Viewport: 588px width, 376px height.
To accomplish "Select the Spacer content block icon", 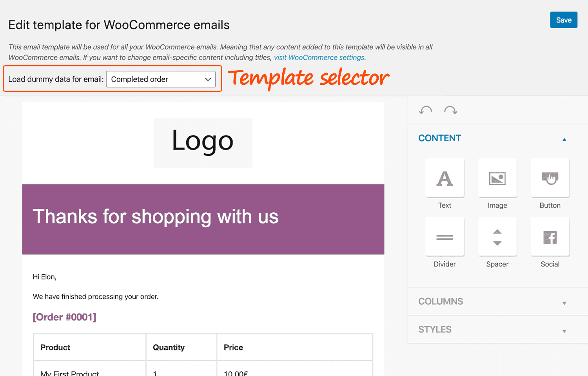I will (497, 237).
